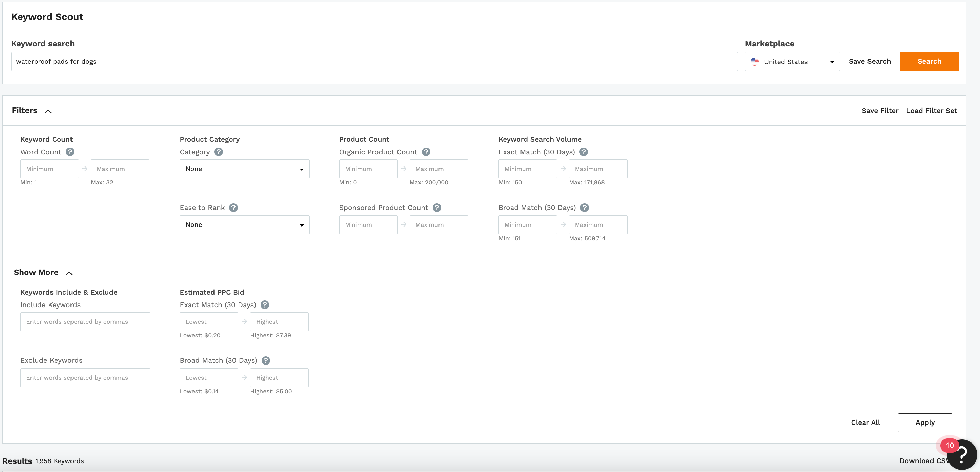Click Word Count Maximum field
The image size is (980, 472).
click(120, 169)
